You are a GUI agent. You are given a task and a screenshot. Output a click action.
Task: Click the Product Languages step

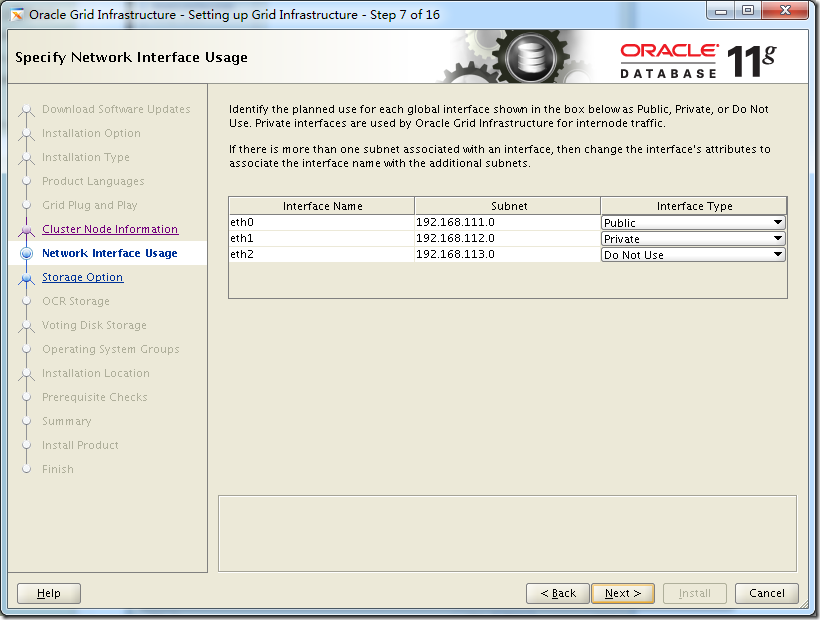pos(93,181)
